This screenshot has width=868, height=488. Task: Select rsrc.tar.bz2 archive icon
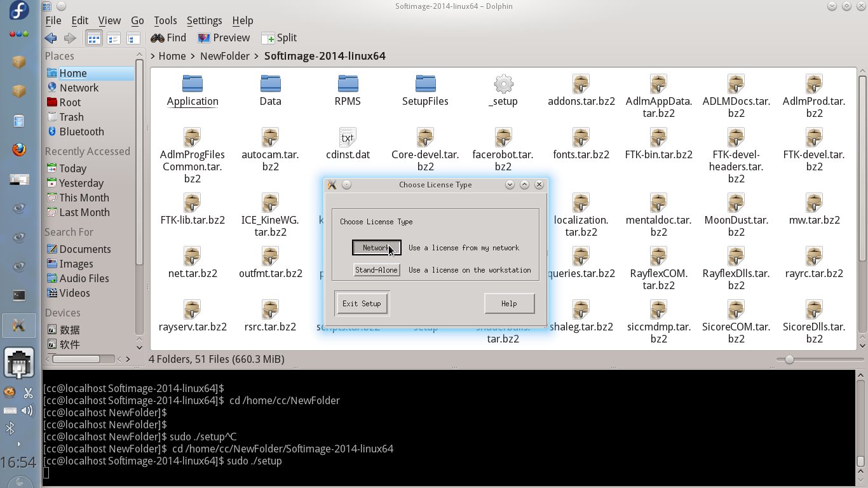pos(270,309)
